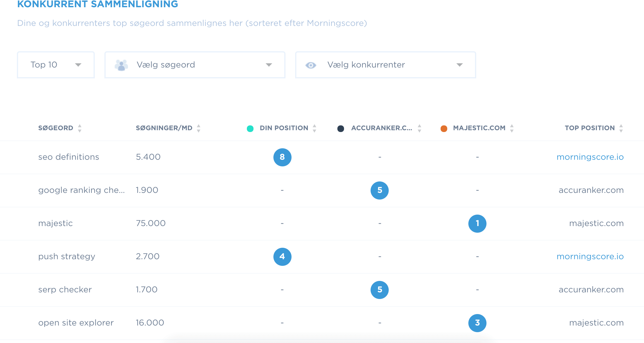This screenshot has height=343, width=644.
Task: Click the ACCURANKER.C... header label
Action: click(x=381, y=128)
